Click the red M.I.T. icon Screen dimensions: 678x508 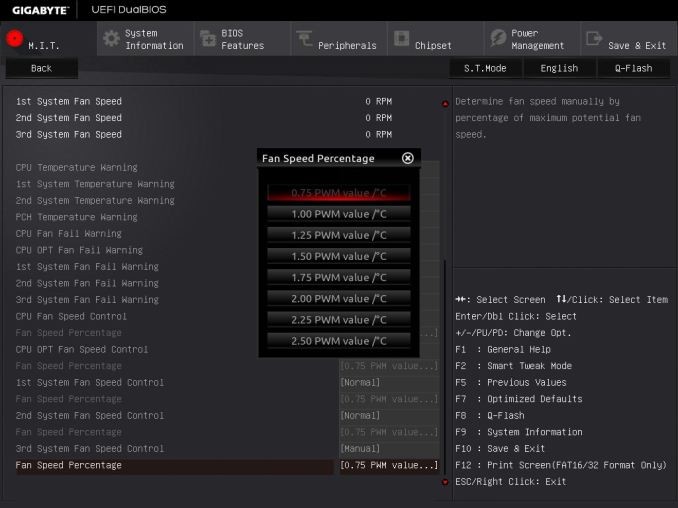[x=14, y=38]
